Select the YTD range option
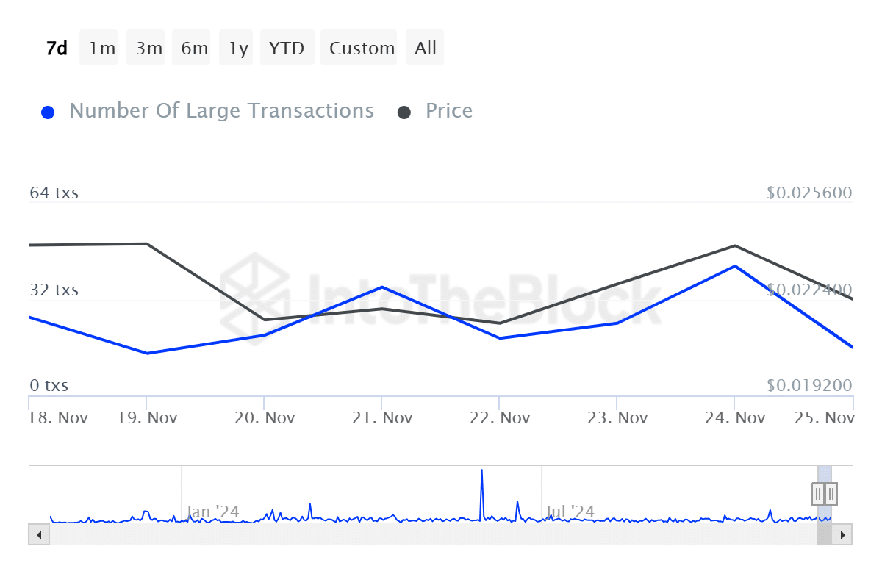Image resolution: width=882 pixels, height=588 pixels. (287, 48)
